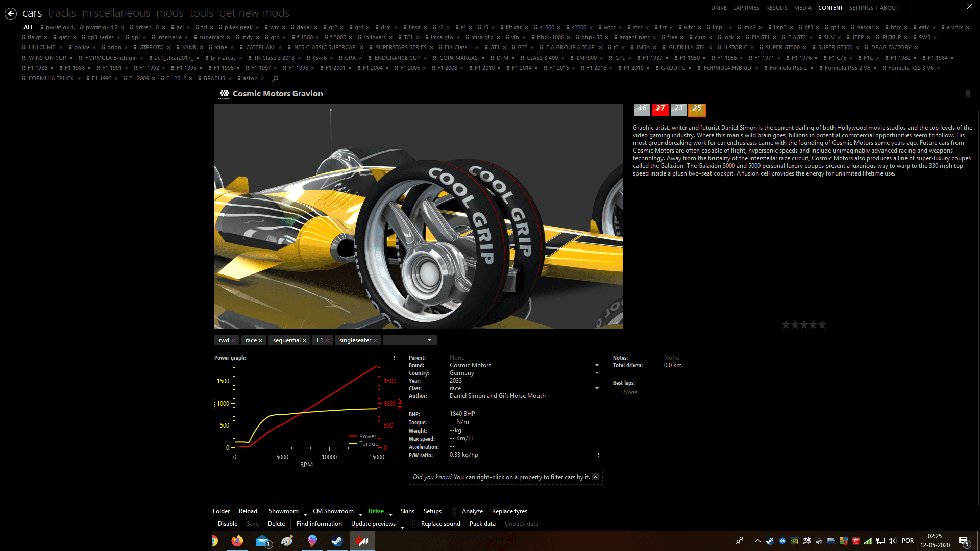Dismiss the 'Did you know?' tip
This screenshot has width=980, height=551.
click(x=595, y=477)
